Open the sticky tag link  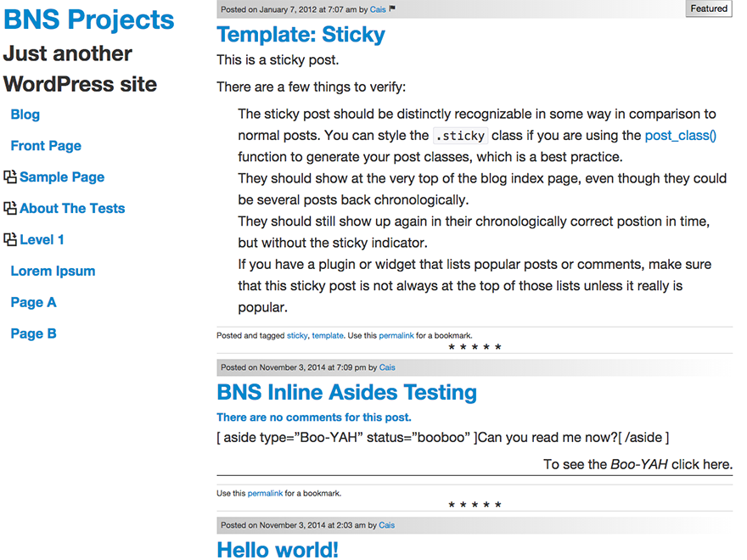(297, 336)
